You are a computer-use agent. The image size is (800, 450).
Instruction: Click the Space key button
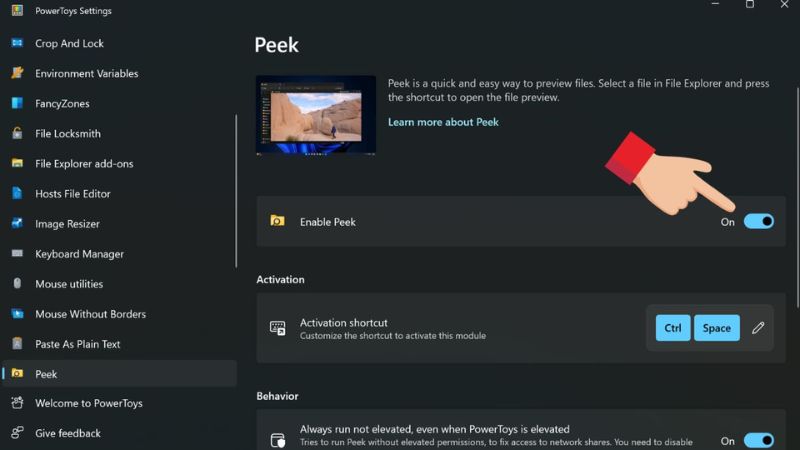pos(716,328)
